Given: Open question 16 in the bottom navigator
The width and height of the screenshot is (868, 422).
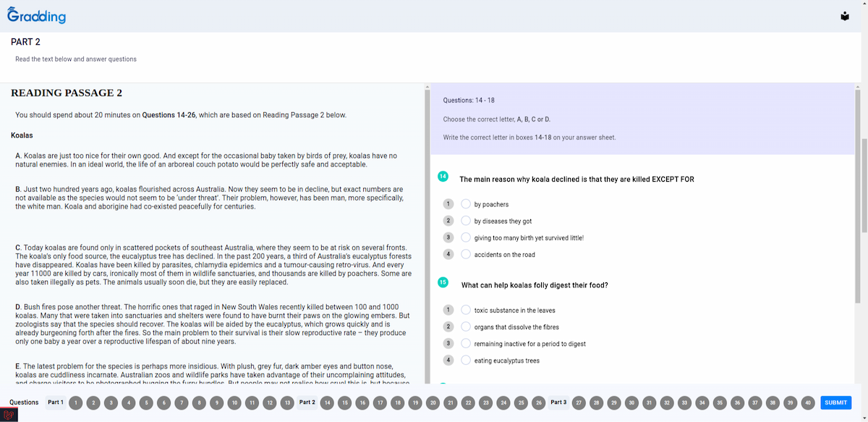Looking at the screenshot, I should 362,402.
